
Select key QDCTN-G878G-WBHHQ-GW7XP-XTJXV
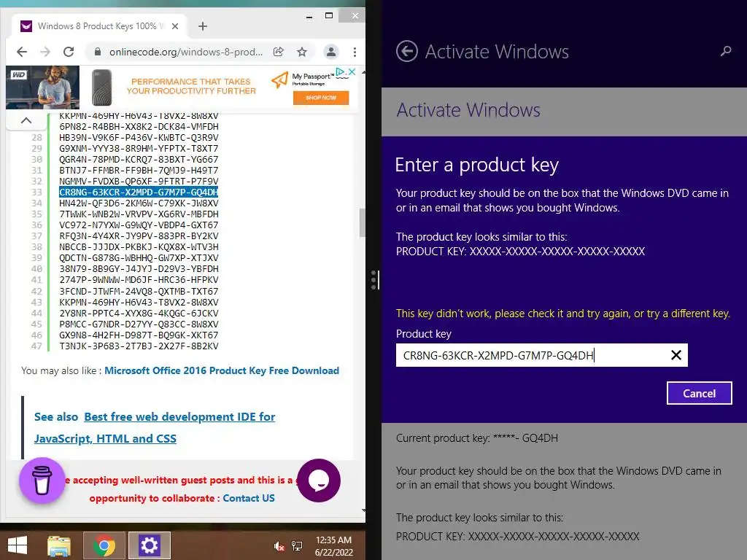tap(139, 258)
